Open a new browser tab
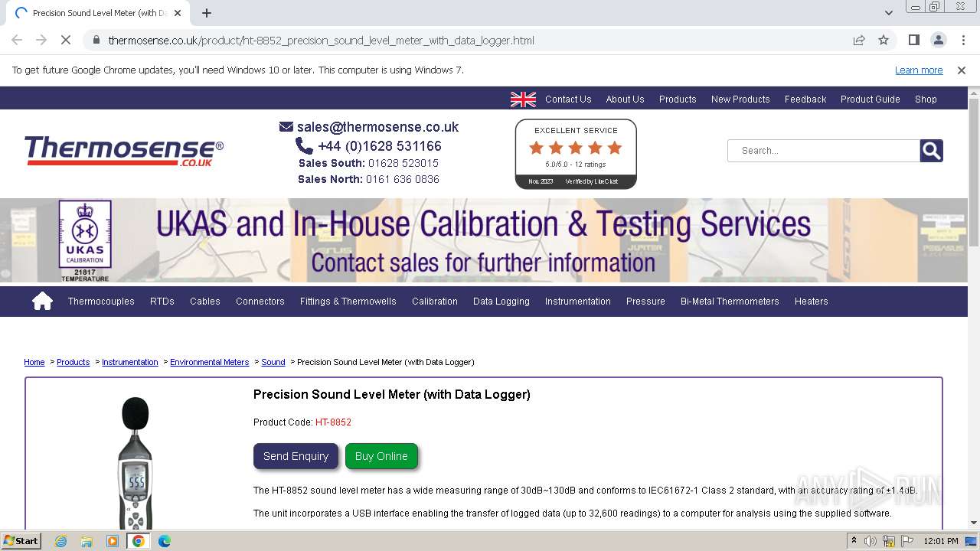Viewport: 980px width, 551px height. (207, 13)
